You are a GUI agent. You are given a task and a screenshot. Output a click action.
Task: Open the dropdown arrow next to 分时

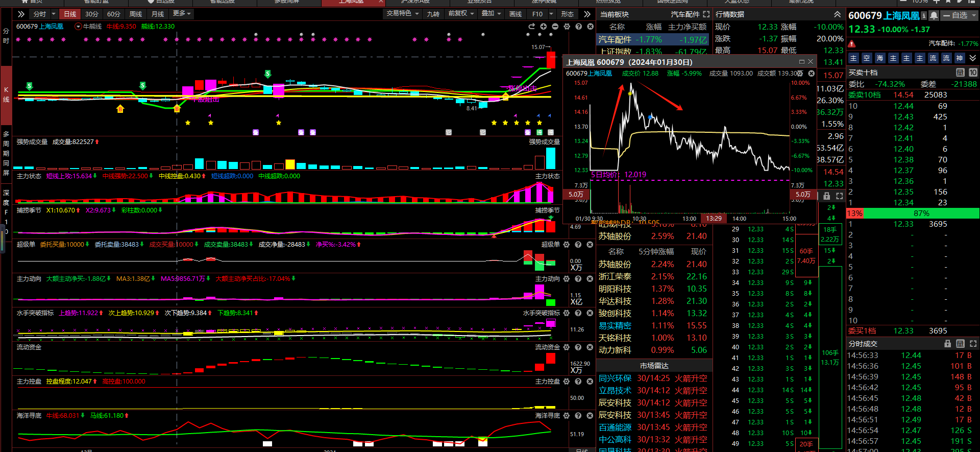53,14
